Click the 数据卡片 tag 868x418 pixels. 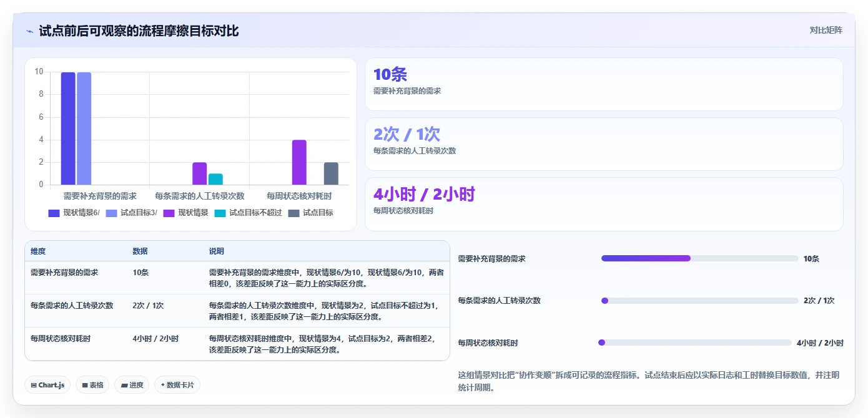tap(177, 385)
